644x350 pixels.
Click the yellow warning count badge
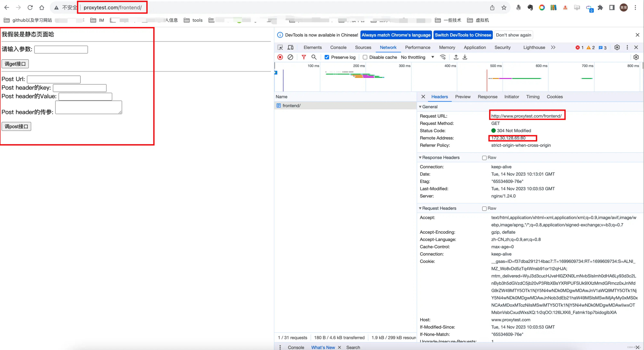591,48
